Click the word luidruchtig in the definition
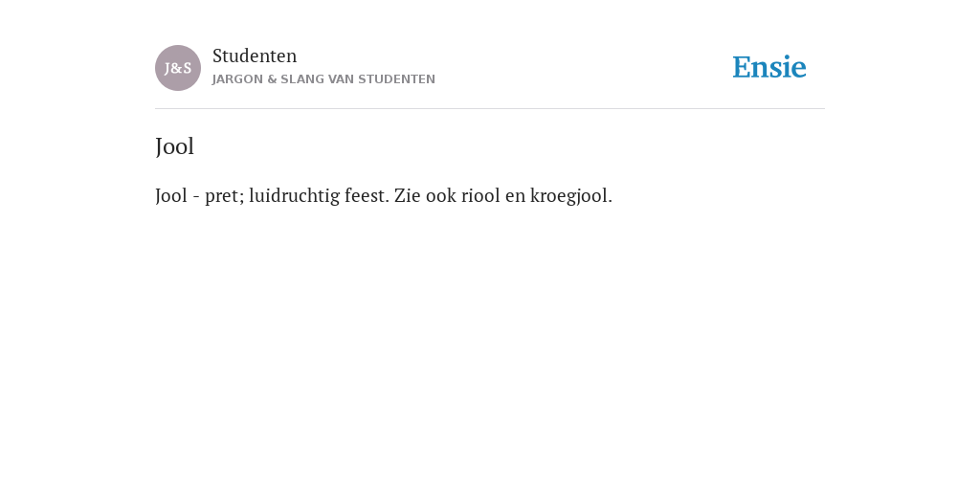980x490 pixels. [295, 196]
